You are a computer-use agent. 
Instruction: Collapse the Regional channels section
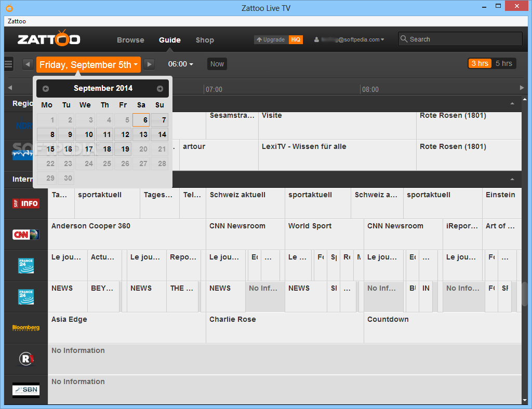click(512, 103)
